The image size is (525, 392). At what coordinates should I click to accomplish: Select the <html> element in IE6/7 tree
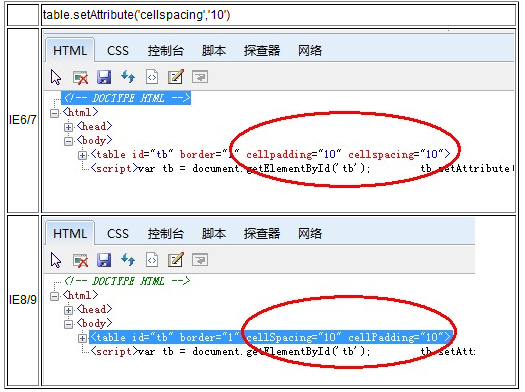click(x=80, y=112)
